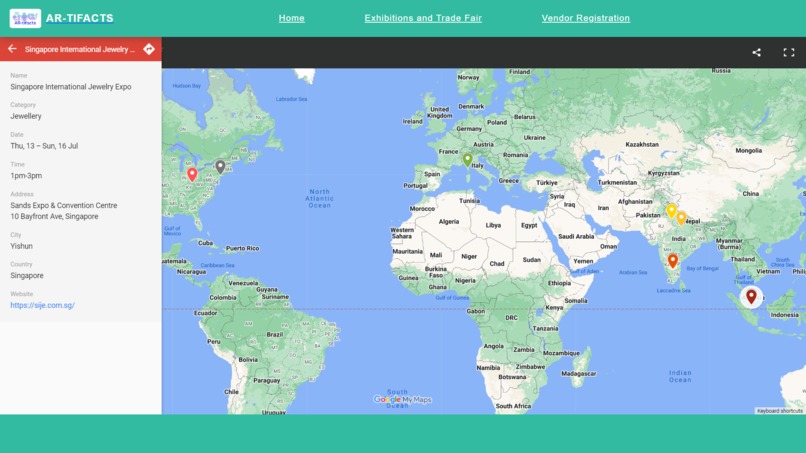Click the Kazakhstan map label
Screen dimensions: 806x453
click(642, 144)
